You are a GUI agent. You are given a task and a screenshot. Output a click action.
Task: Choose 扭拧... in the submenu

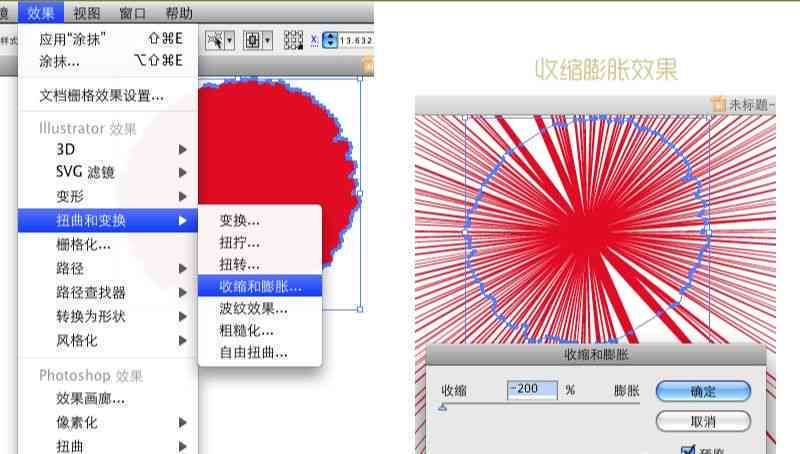coord(260,242)
